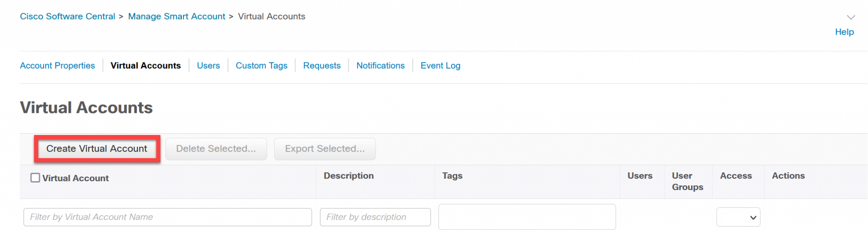Open the Requests tab
This screenshot has height=230, width=868.
(x=322, y=66)
